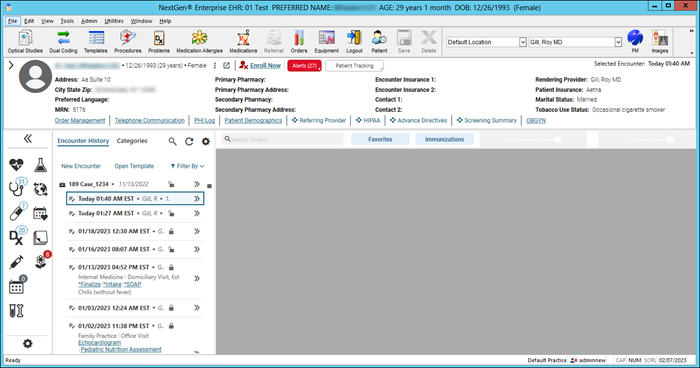Open the Orders toolbar icon
Screen dimensions: 700x368
299,42
